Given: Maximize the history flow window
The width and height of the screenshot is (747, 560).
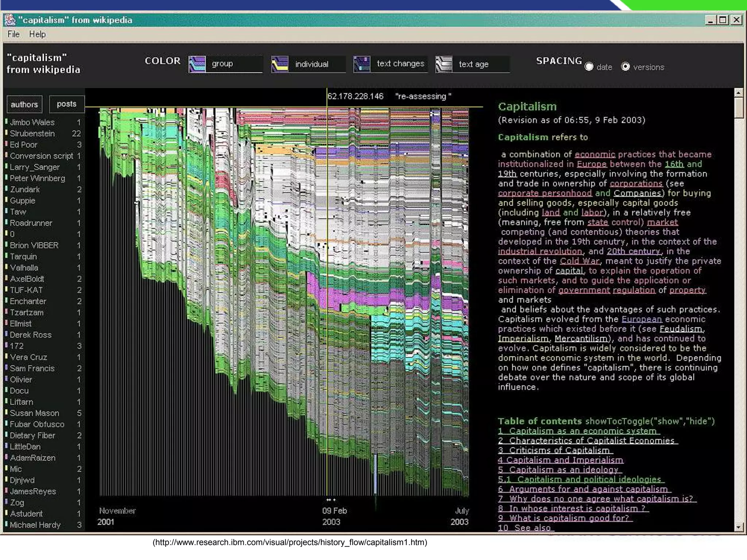Looking at the screenshot, I should coord(723,20).
